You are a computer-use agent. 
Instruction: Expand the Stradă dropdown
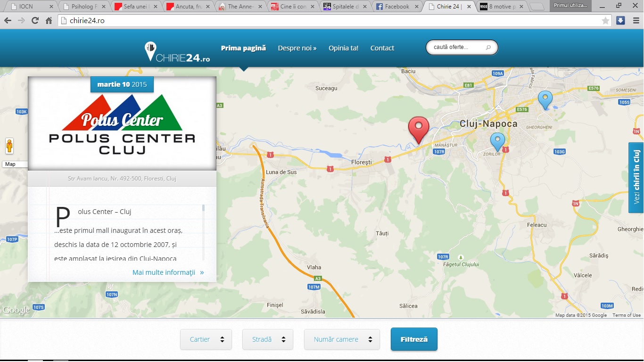(x=268, y=339)
